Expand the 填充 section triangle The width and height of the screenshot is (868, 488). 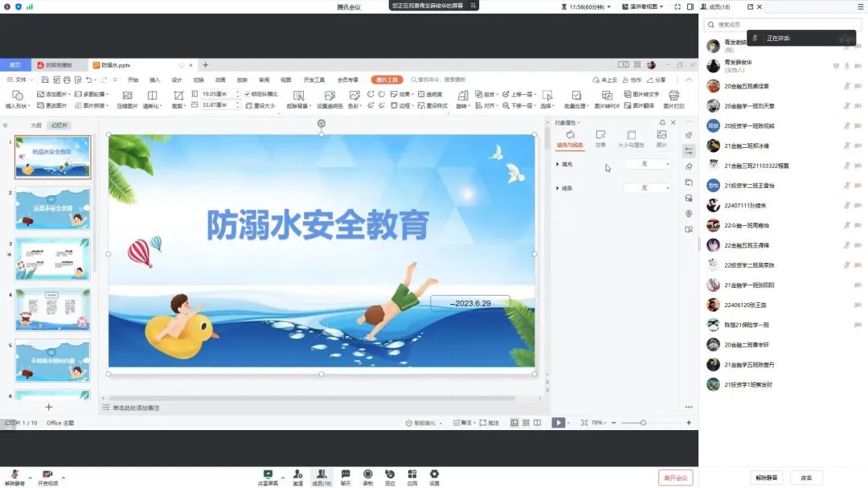(558, 164)
